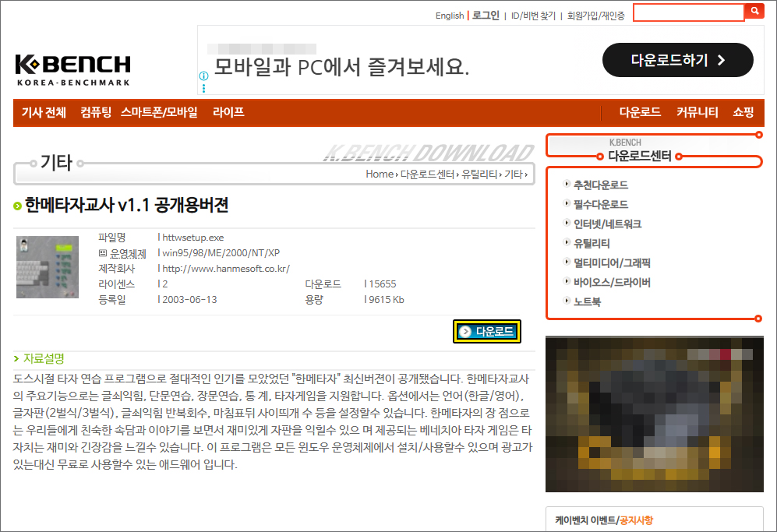Open the 로그인 login link

[x=486, y=16]
